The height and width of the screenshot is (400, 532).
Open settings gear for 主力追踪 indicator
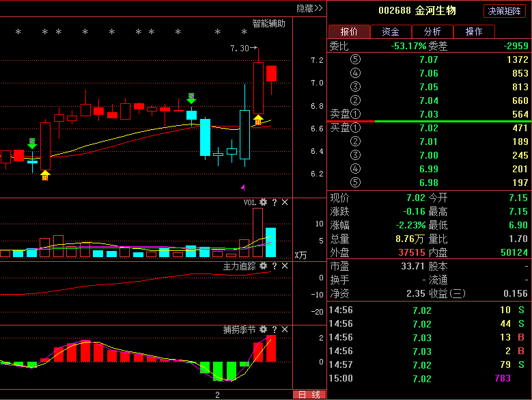pyautogui.click(x=264, y=266)
